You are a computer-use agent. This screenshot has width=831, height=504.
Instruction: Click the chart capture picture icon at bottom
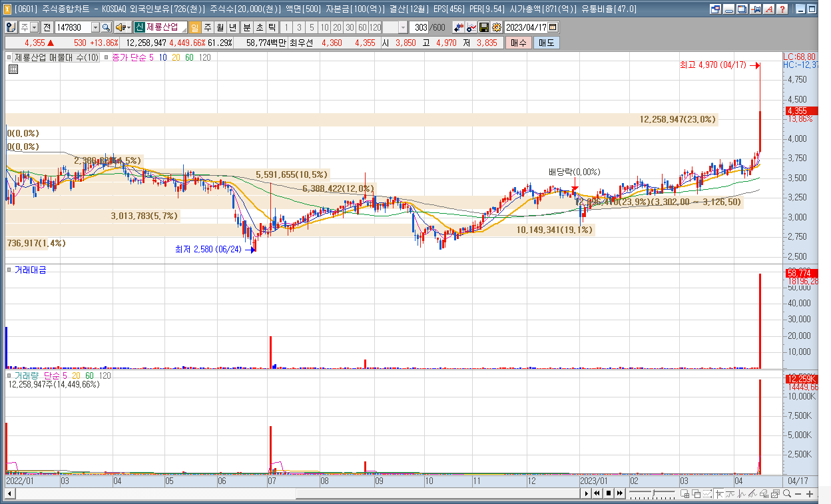(x=775, y=493)
